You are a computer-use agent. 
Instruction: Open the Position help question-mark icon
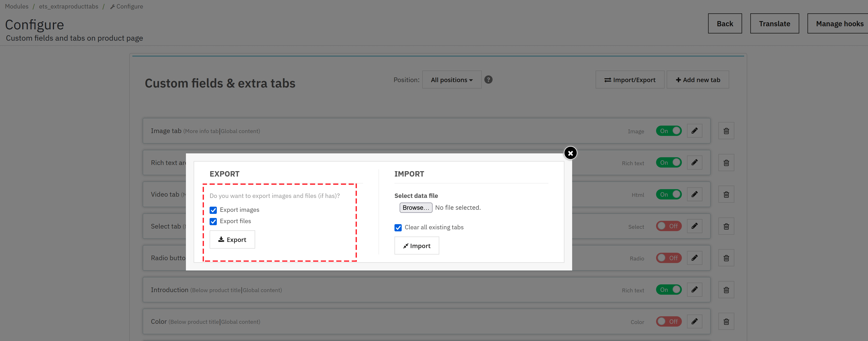[488, 80]
